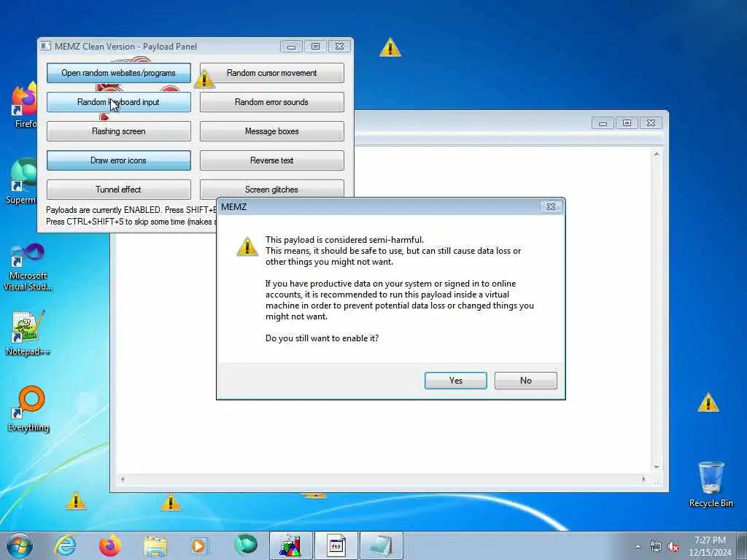Toggle Draw error icons payload
The width and height of the screenshot is (747, 560).
(119, 160)
